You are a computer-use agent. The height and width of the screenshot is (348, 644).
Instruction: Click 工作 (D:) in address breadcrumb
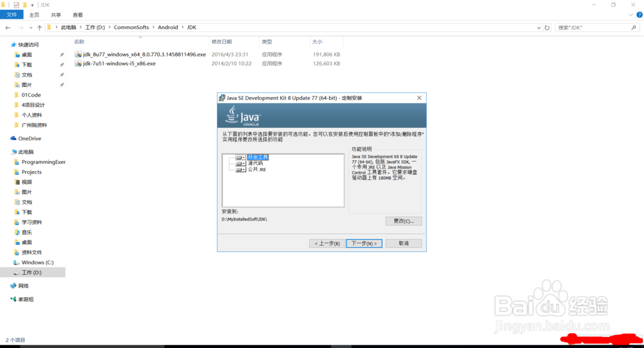pyautogui.click(x=95, y=28)
